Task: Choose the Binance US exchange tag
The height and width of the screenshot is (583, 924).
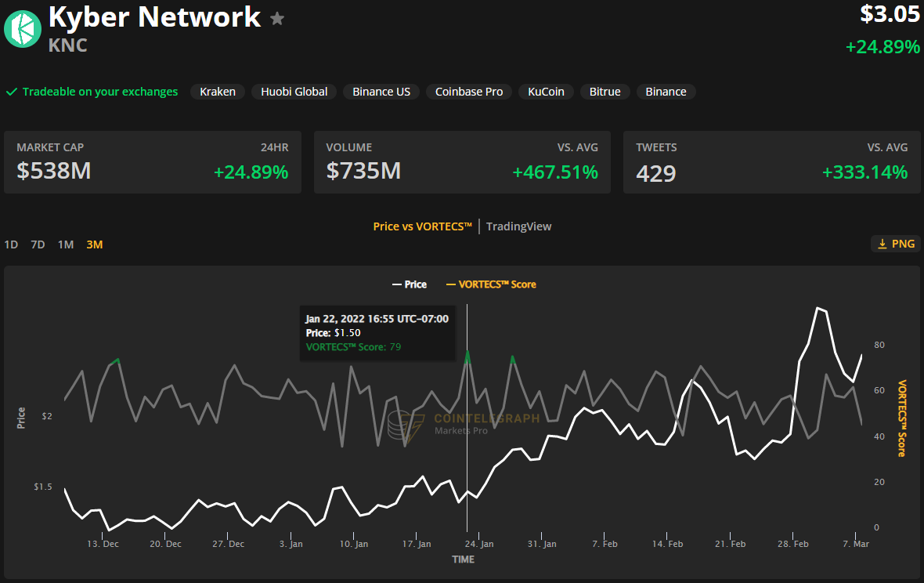Action: point(381,92)
